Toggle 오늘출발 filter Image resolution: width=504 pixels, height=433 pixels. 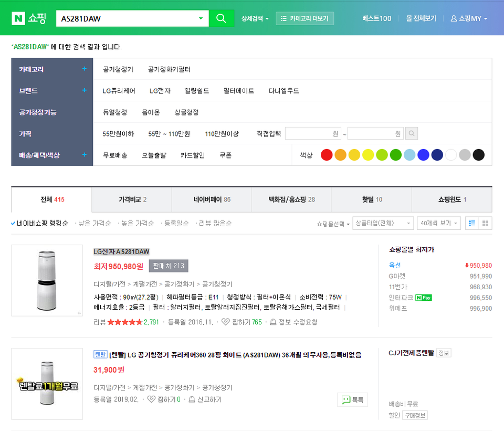[x=154, y=155]
